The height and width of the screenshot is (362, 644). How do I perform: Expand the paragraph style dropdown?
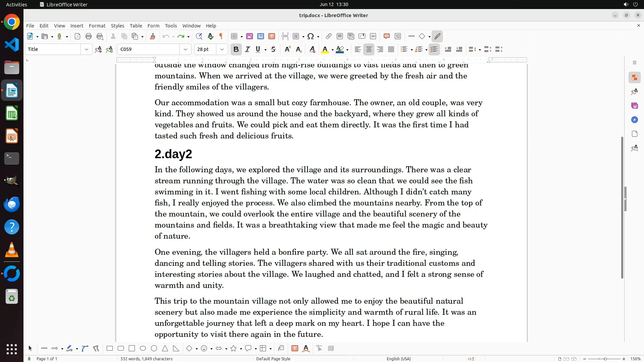pyautogui.click(x=87, y=50)
